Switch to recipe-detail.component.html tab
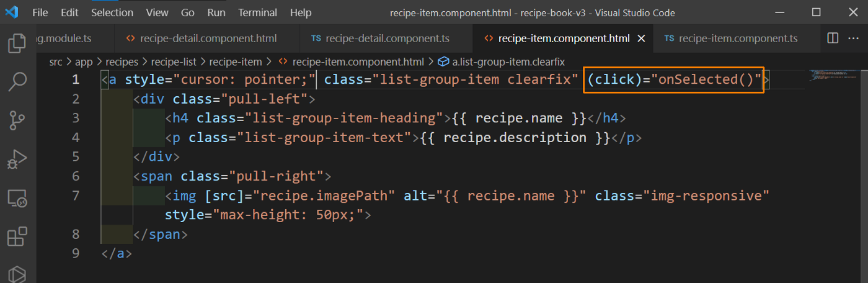The height and width of the screenshot is (283, 868). pos(207,38)
